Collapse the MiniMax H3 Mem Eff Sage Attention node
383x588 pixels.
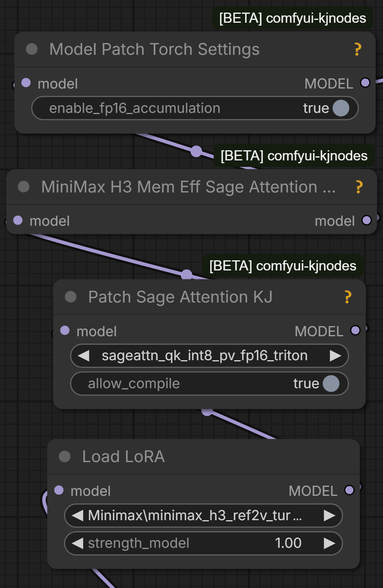pyautogui.click(x=24, y=187)
